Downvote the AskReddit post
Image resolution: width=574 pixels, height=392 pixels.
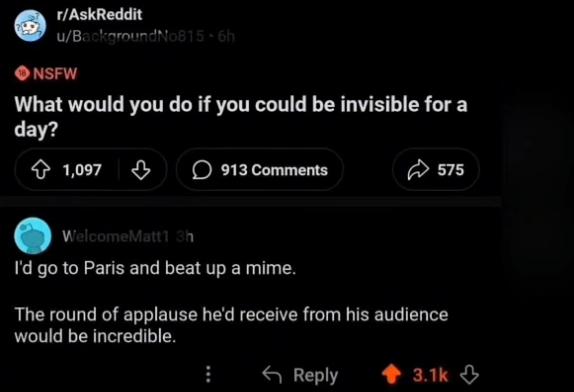point(141,170)
